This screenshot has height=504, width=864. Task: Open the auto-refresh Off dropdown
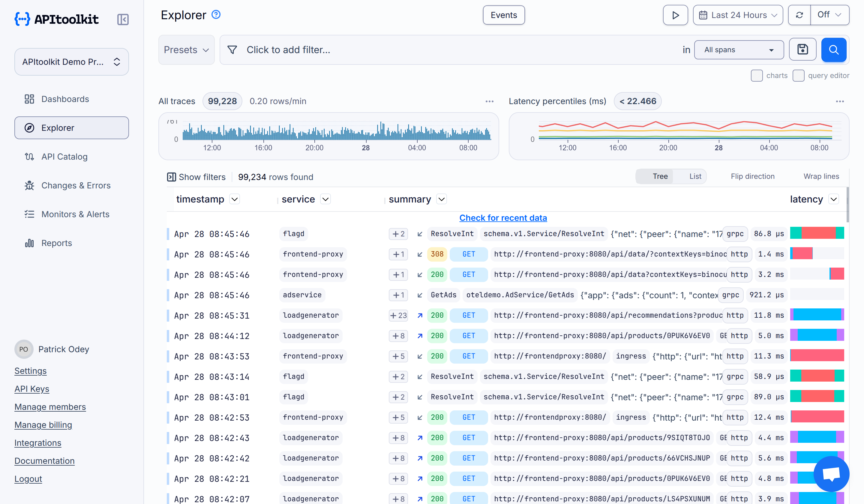pyautogui.click(x=829, y=15)
